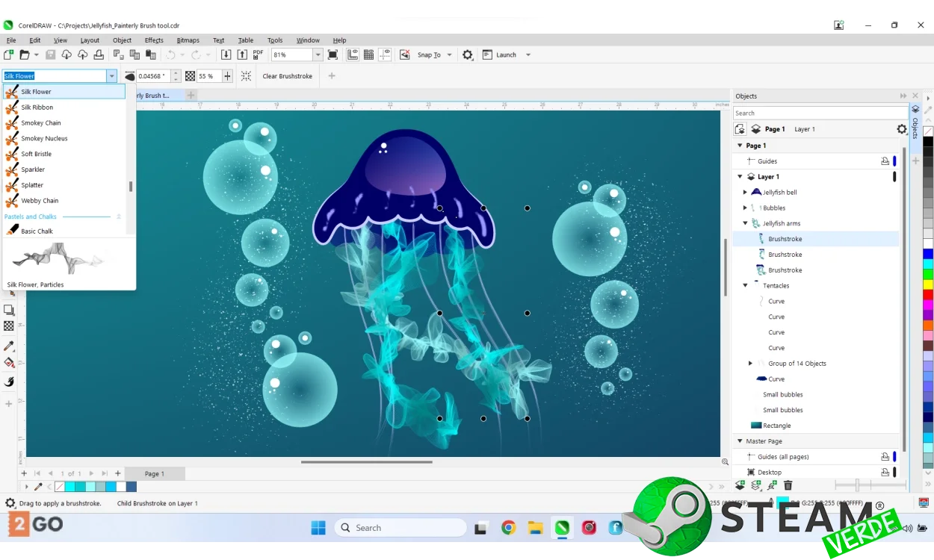The width and height of the screenshot is (934, 560).
Task: Select the Color Eyedropper tool
Action: click(x=9, y=346)
